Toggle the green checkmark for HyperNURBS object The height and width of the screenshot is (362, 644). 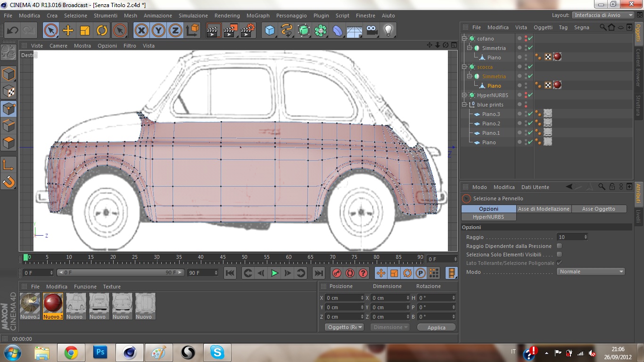(x=530, y=95)
